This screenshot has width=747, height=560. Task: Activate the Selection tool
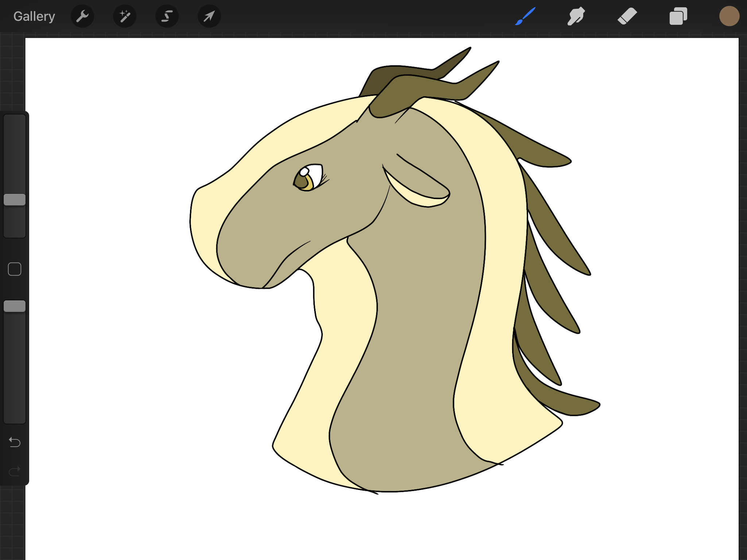[167, 16]
